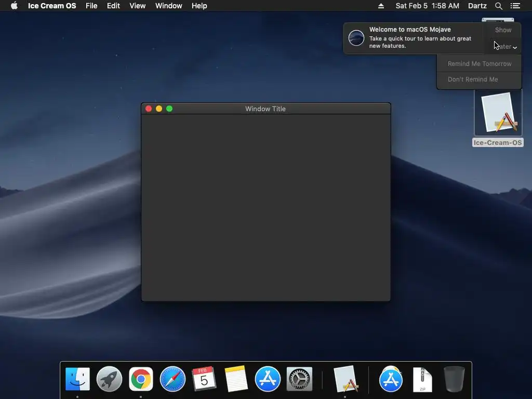Open the Trash in the dock
532x399 pixels.
[454, 379]
